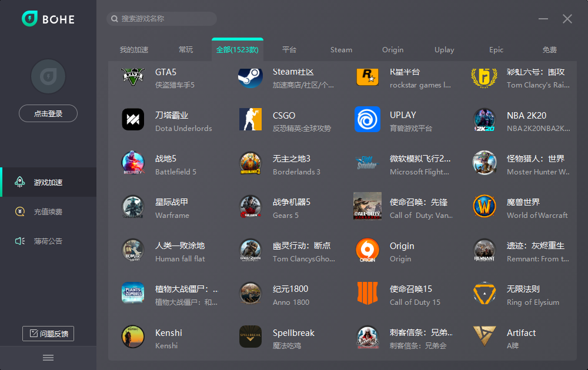Select the R星平台 Rockstar icon

(367, 76)
